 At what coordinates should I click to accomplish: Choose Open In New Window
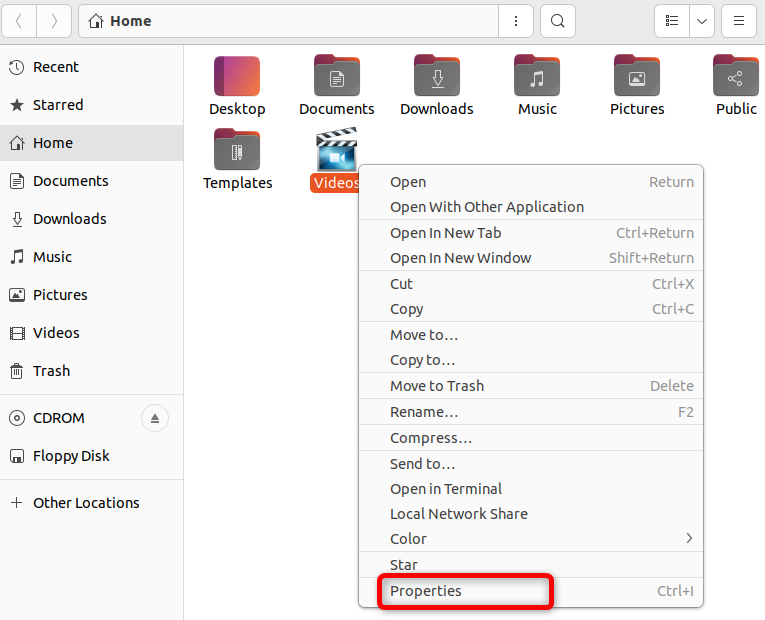[531, 258]
